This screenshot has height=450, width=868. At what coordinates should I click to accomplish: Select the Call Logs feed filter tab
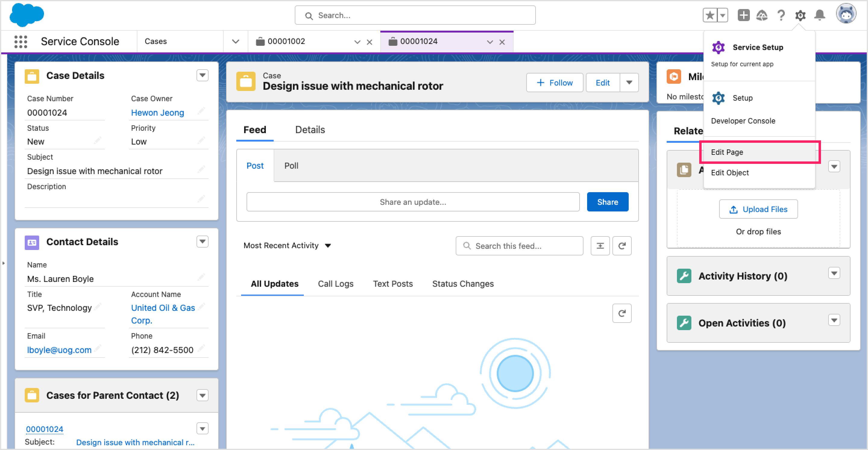[335, 284]
